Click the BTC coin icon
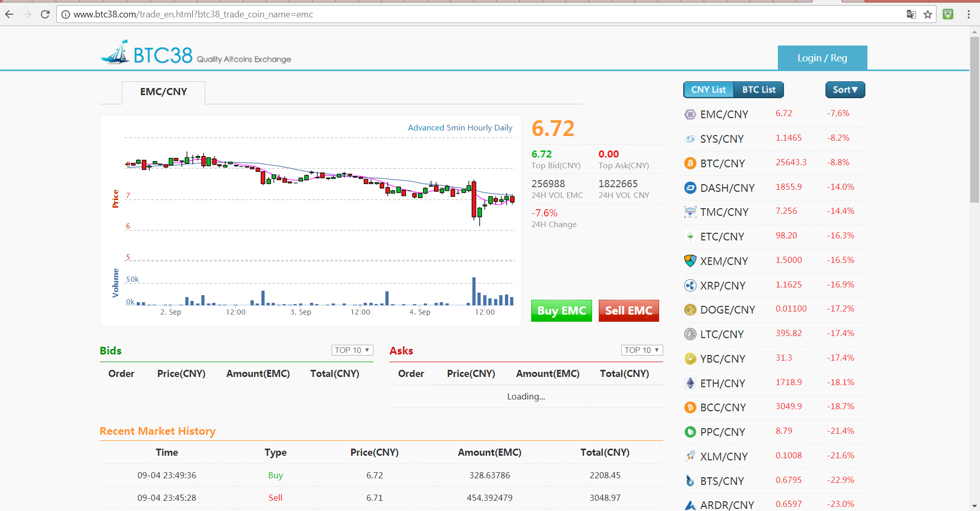980x511 pixels. pyautogui.click(x=690, y=163)
